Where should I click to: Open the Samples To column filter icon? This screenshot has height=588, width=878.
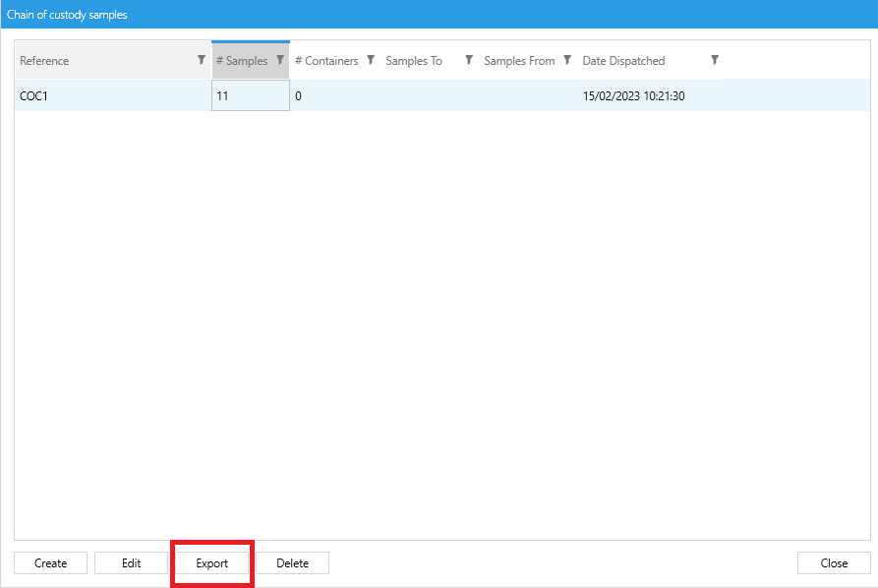pos(469,60)
